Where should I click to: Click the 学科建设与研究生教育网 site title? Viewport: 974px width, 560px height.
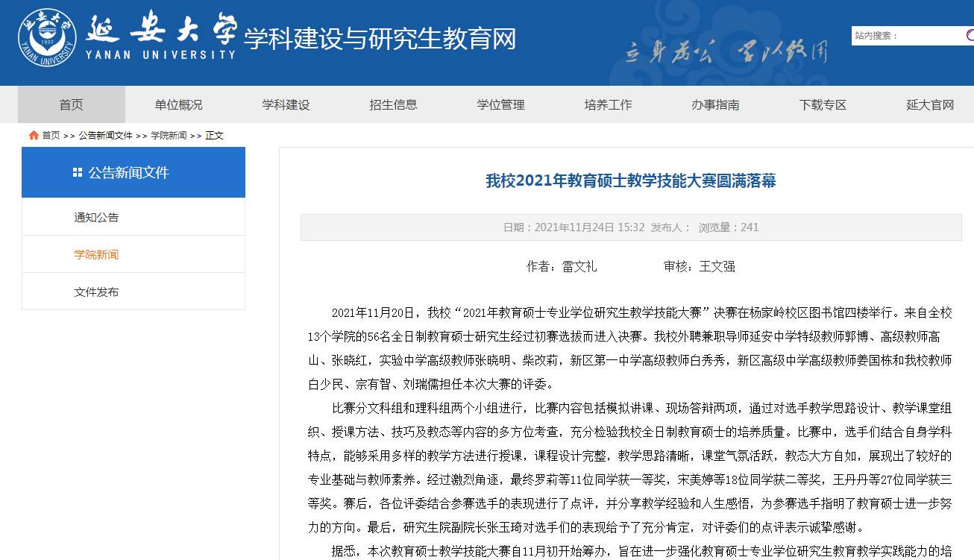point(380,38)
